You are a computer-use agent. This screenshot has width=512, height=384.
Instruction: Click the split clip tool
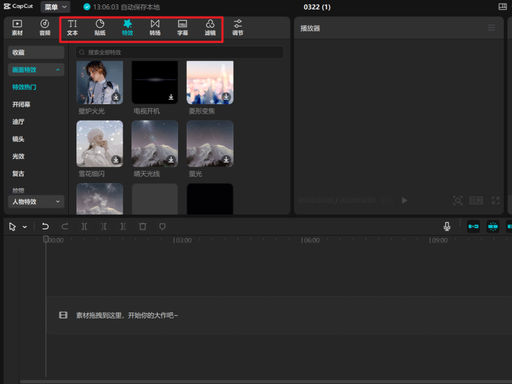pos(84,227)
